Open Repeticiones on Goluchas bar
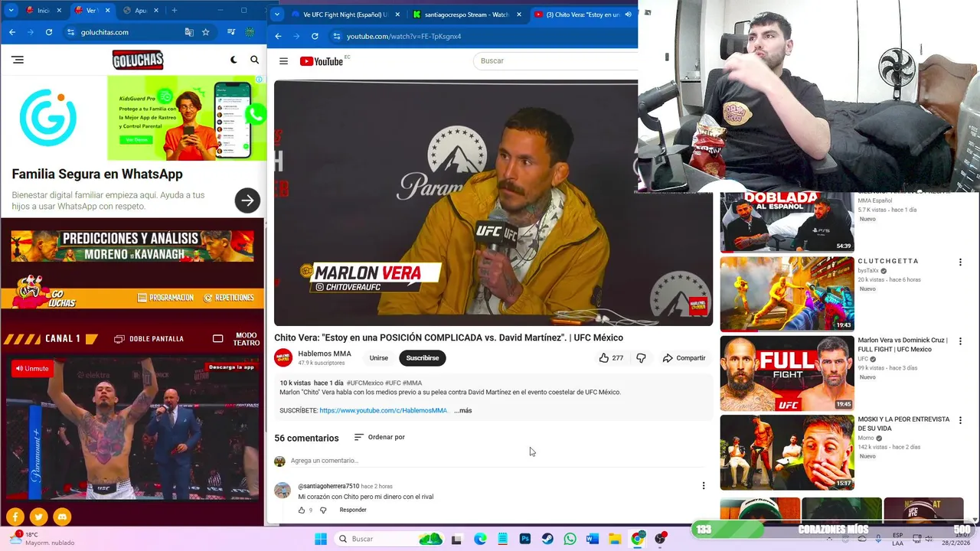This screenshot has height=551, width=980. pos(229,298)
